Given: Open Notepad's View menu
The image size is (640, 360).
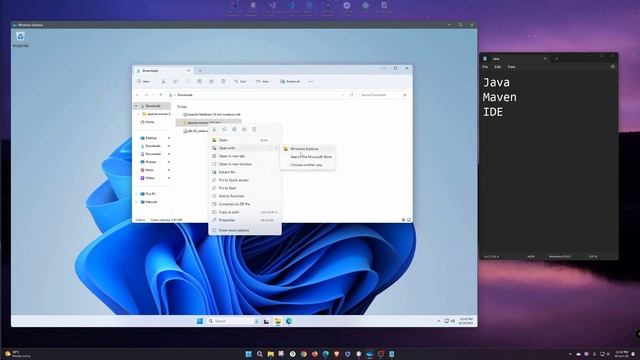Looking at the screenshot, I should [x=511, y=67].
